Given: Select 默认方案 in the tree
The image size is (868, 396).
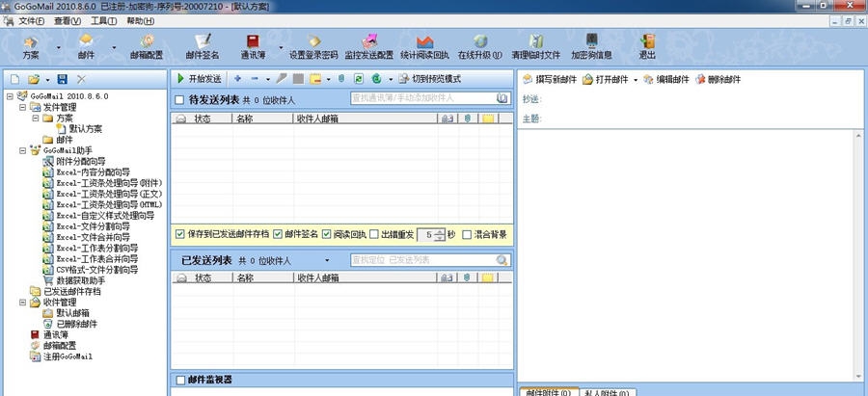Looking at the screenshot, I should pos(85,129).
